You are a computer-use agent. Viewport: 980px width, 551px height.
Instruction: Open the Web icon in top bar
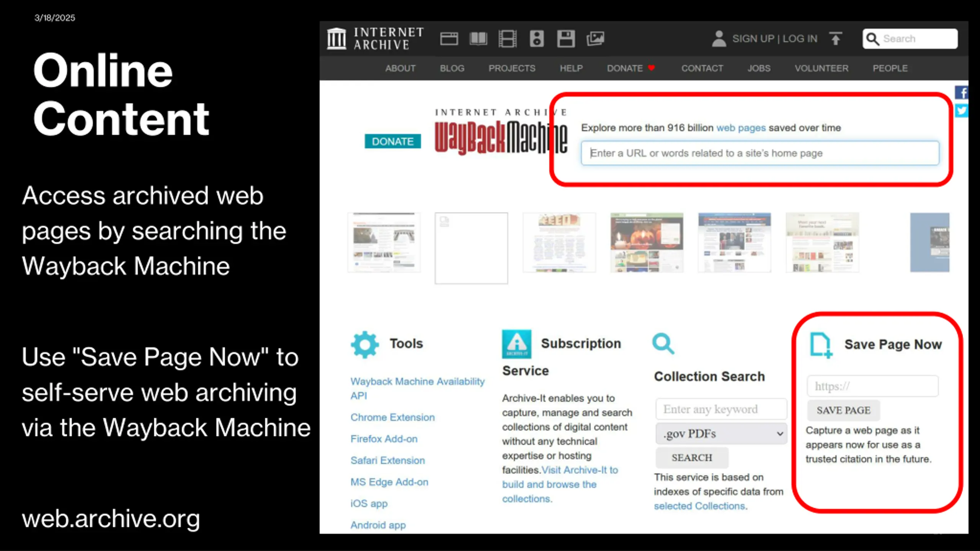point(449,39)
